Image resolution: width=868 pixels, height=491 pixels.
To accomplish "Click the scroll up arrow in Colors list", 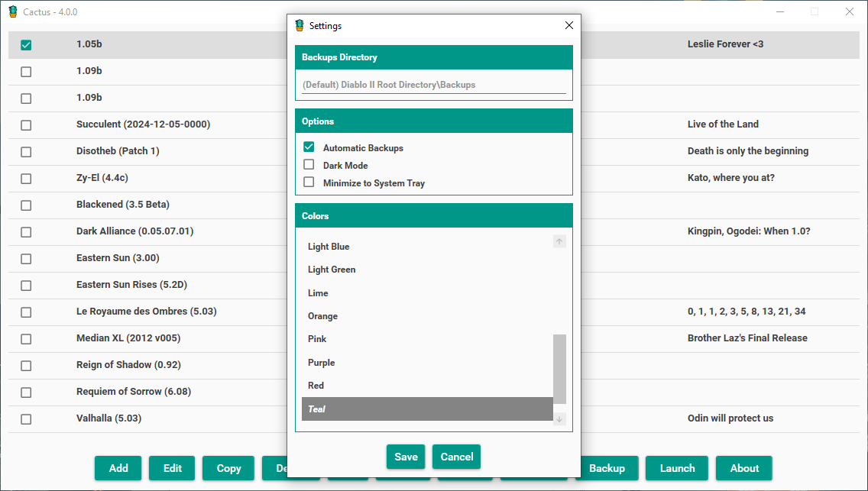I will tap(559, 241).
